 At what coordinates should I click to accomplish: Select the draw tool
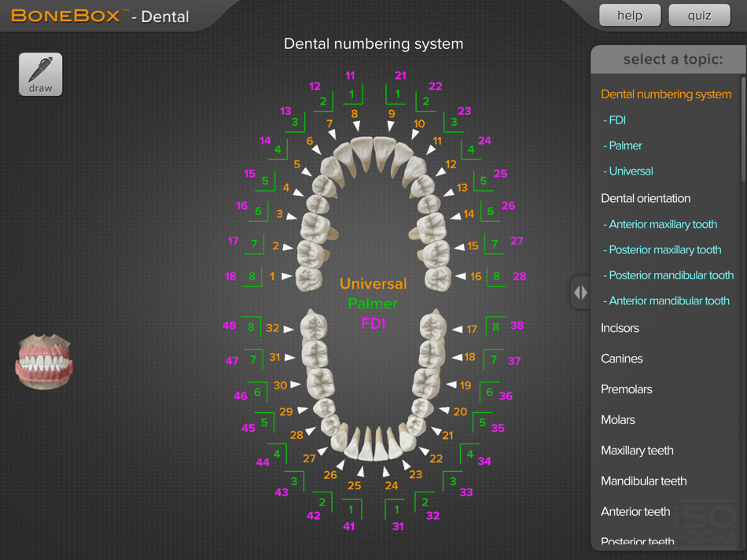pyautogui.click(x=39, y=74)
